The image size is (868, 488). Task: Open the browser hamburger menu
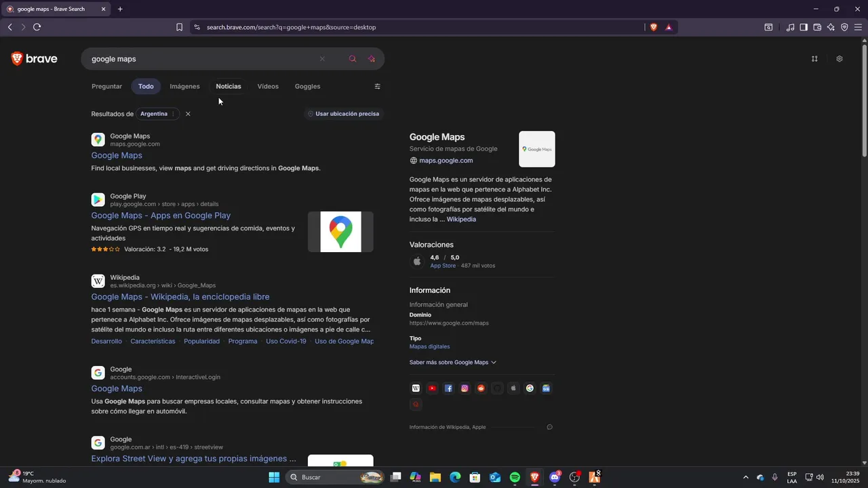coord(858,27)
